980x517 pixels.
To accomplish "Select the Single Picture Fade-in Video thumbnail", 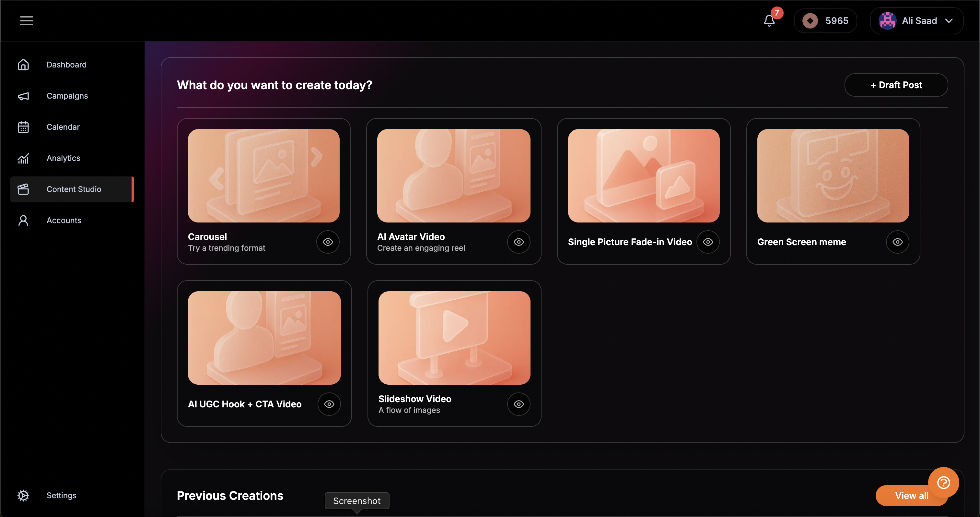I will [x=643, y=176].
